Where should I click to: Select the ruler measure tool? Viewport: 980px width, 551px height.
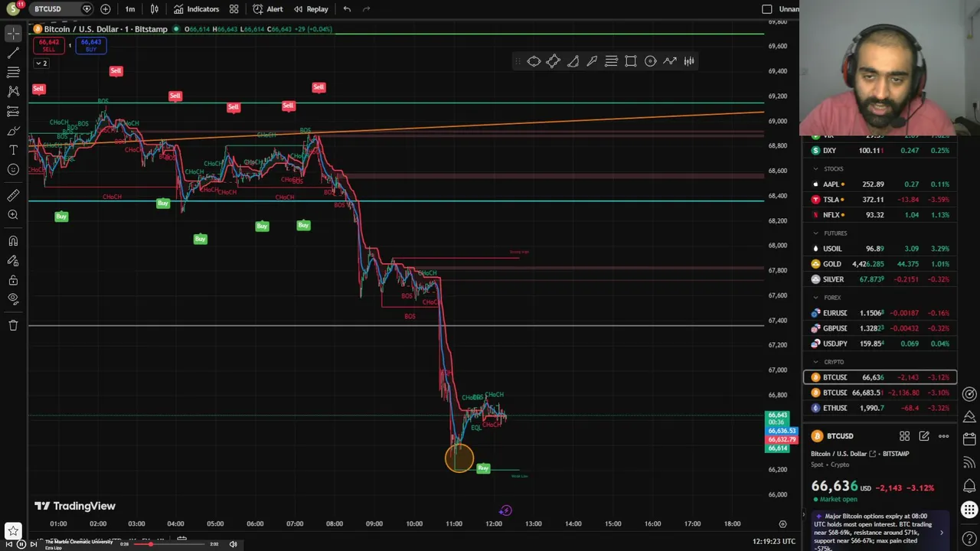click(13, 196)
